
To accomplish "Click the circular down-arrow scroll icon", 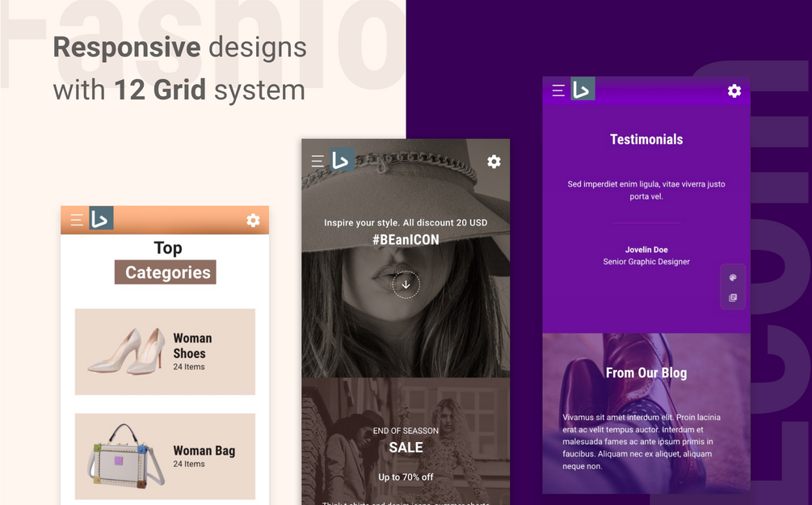I will [x=406, y=284].
